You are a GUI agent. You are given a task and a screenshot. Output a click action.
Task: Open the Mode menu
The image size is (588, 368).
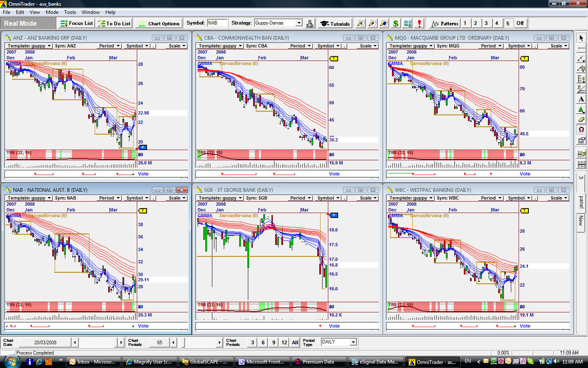coord(52,12)
